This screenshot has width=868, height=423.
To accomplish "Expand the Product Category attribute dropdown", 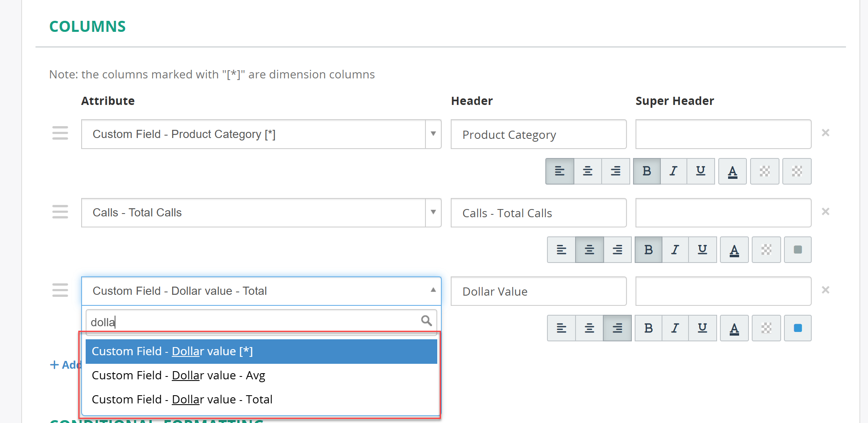I will [x=433, y=134].
